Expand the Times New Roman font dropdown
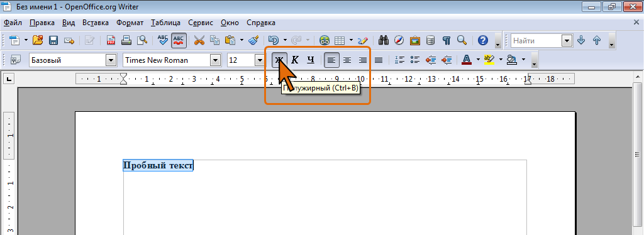Screen dimensions: 644x235 click(215, 60)
